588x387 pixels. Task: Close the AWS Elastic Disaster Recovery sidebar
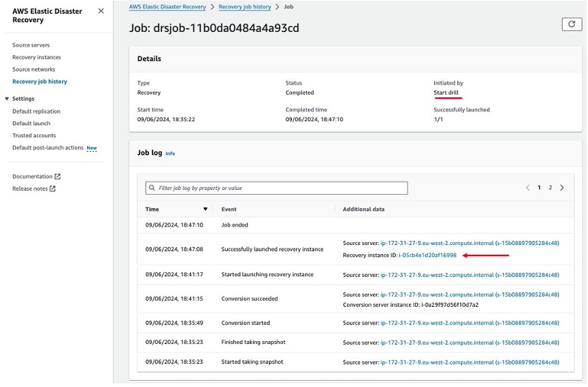(101, 11)
